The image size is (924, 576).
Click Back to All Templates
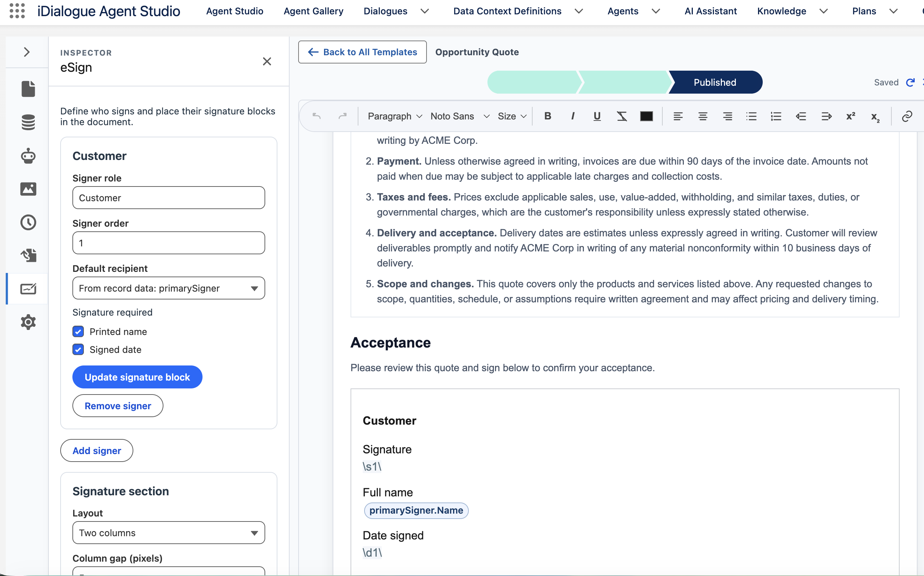362,52
